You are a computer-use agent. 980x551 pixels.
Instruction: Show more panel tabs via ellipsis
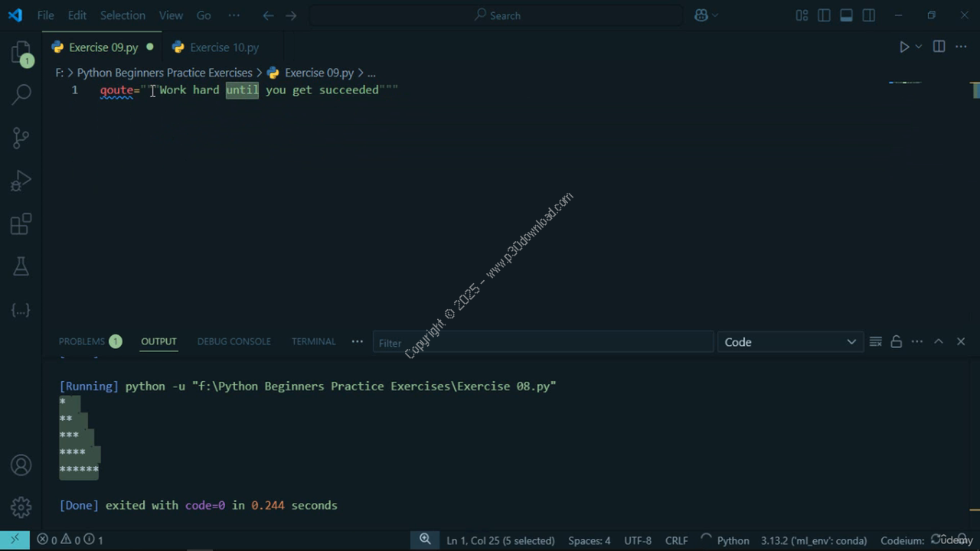coord(357,341)
